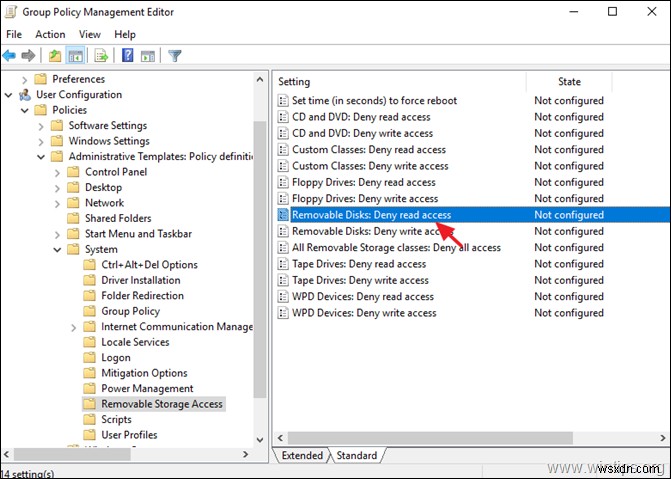Open the Action menu
The image size is (671, 479).
tap(50, 34)
